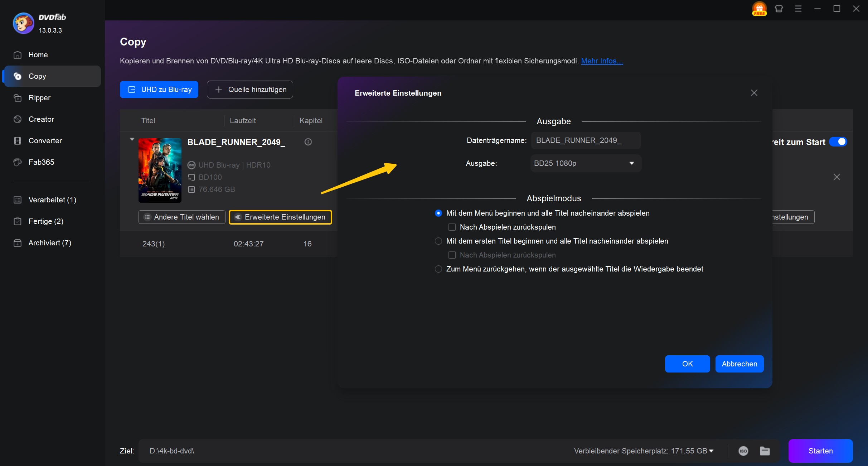Open the Mehr Infos... link
Viewport: 868px width, 466px height.
602,61
